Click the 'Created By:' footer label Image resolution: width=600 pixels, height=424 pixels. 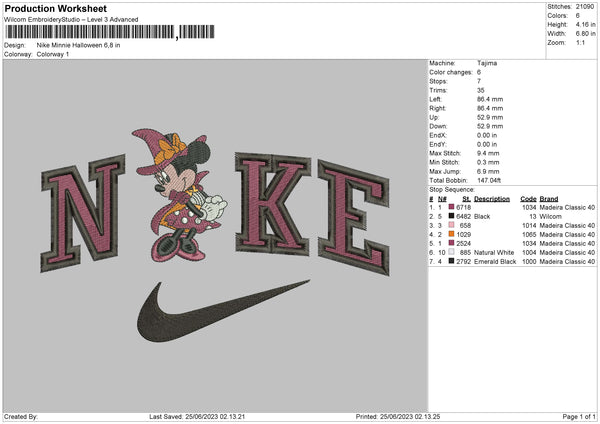(21, 416)
